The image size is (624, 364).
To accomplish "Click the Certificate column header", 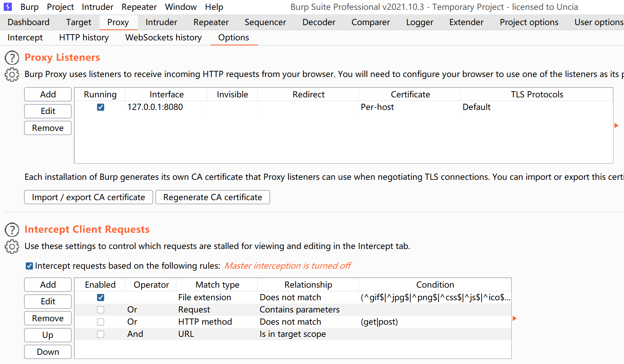I will point(410,95).
